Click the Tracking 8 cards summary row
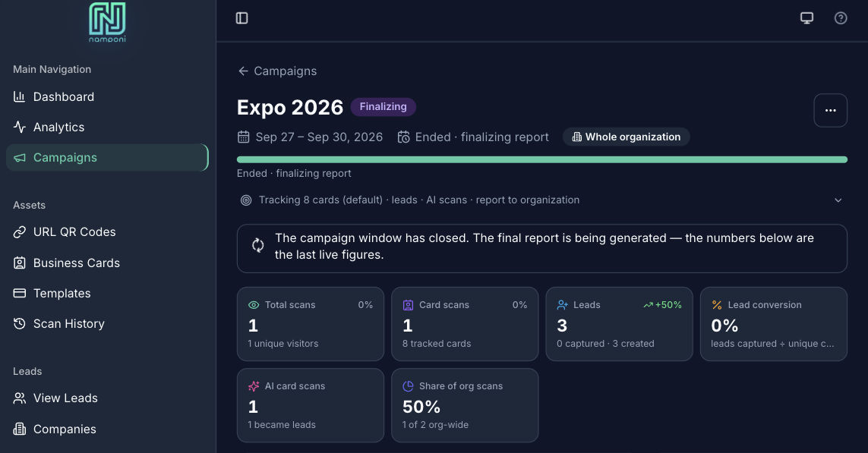Screen dimensions: 868x453 542,200
